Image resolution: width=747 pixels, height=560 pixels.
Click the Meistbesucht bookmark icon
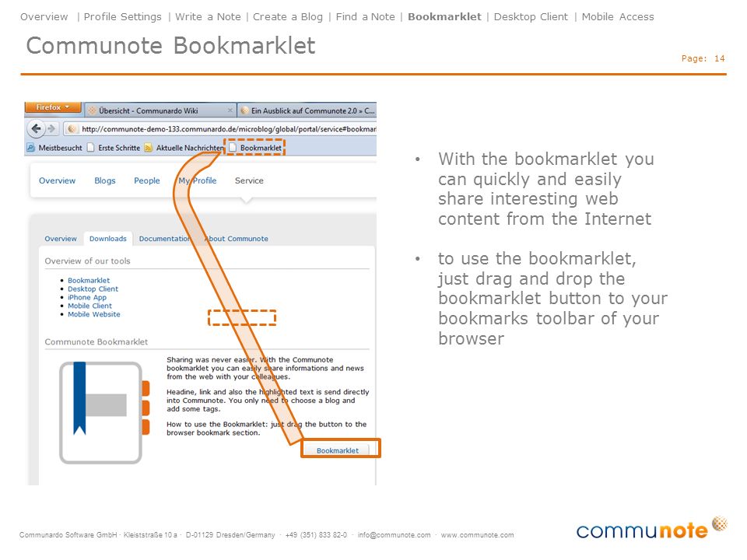[x=31, y=148]
